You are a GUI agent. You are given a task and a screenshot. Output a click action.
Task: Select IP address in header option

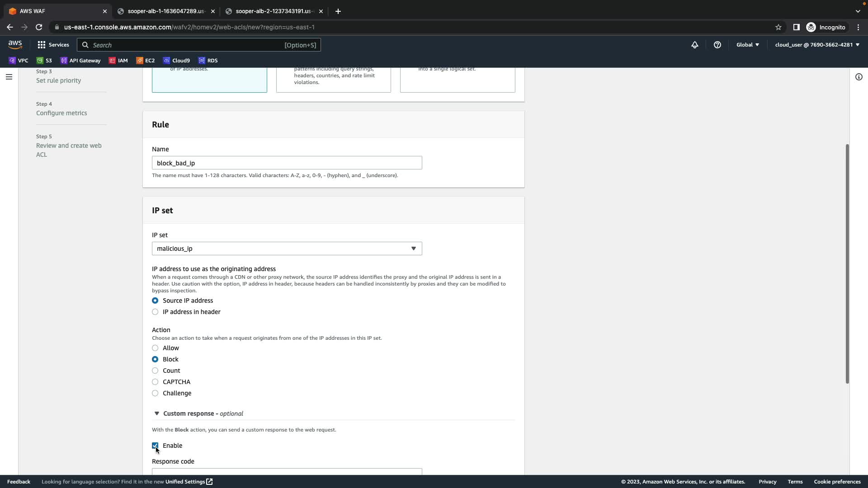coord(155,312)
